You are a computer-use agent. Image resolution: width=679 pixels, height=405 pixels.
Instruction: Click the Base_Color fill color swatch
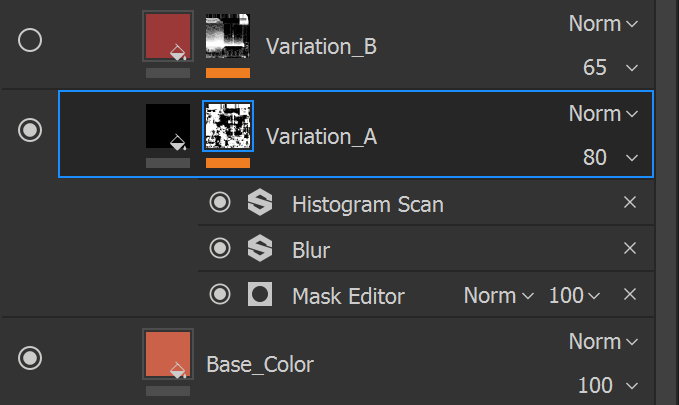coord(167,355)
